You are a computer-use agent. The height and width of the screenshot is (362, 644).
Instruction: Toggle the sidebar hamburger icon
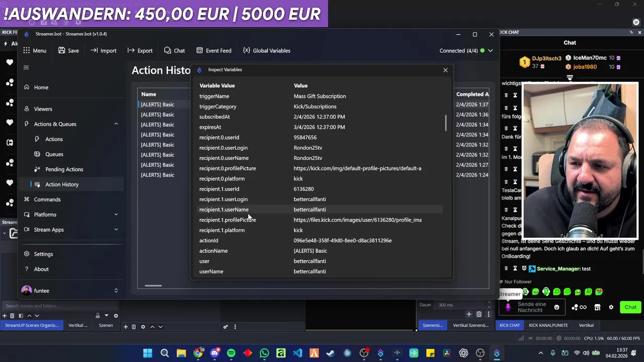tap(26, 67)
